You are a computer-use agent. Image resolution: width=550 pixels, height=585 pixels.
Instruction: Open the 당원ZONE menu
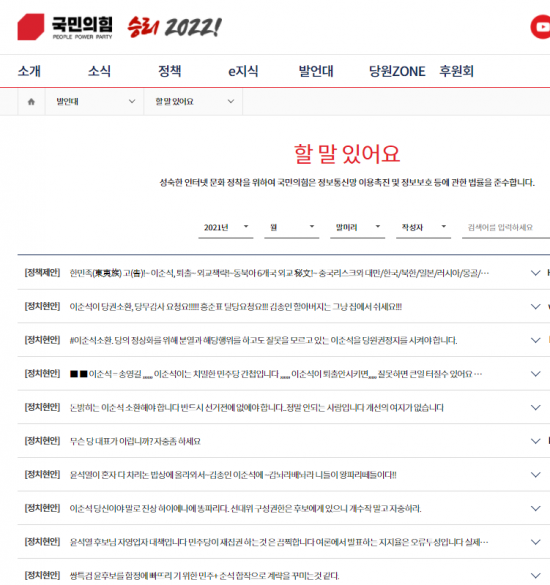point(397,71)
